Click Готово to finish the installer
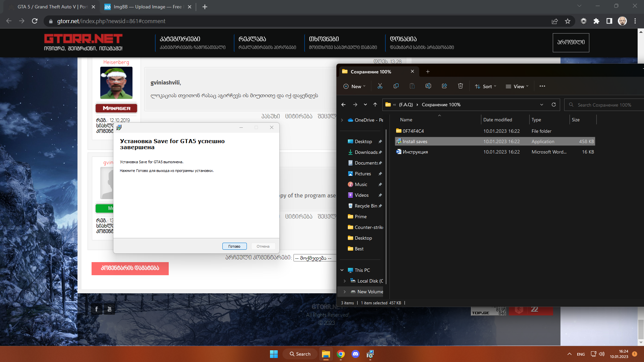 234,246
